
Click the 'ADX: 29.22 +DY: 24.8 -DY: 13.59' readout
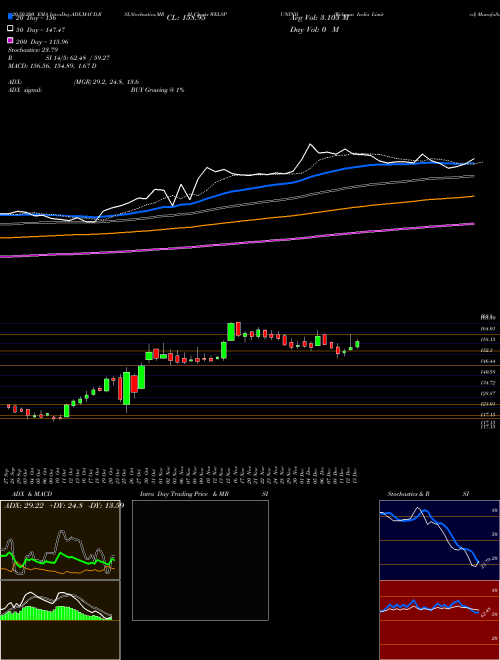click(64, 505)
